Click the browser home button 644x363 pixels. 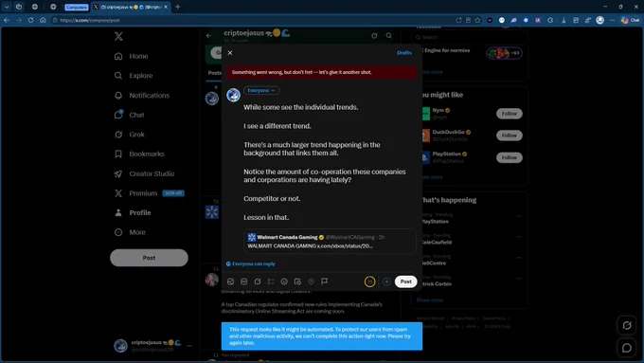click(x=43, y=20)
